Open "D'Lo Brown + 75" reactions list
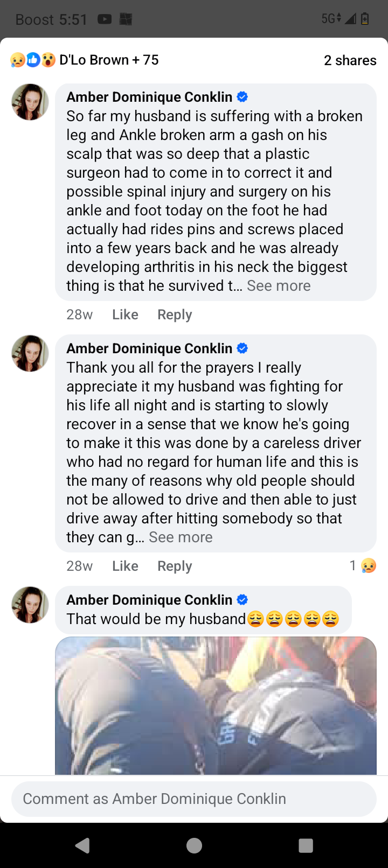 109,60
